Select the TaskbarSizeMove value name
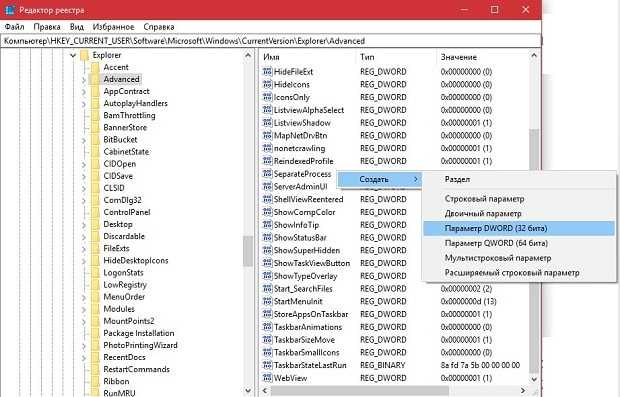 point(304,340)
